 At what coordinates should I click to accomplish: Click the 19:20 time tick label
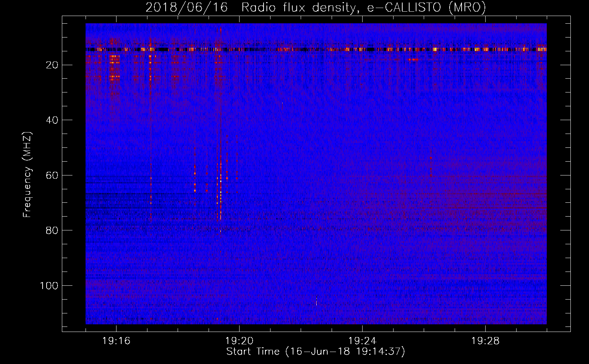pyautogui.click(x=239, y=341)
